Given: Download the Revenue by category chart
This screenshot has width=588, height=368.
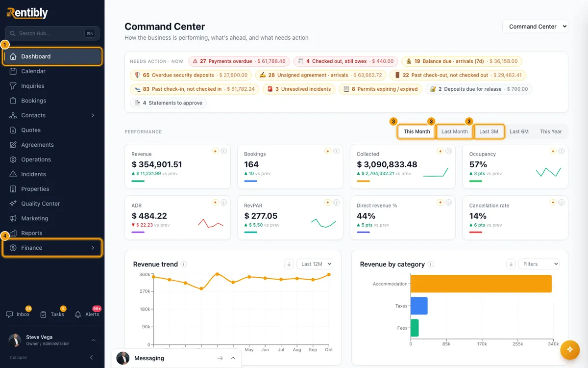Looking at the screenshot, I should pos(511,264).
